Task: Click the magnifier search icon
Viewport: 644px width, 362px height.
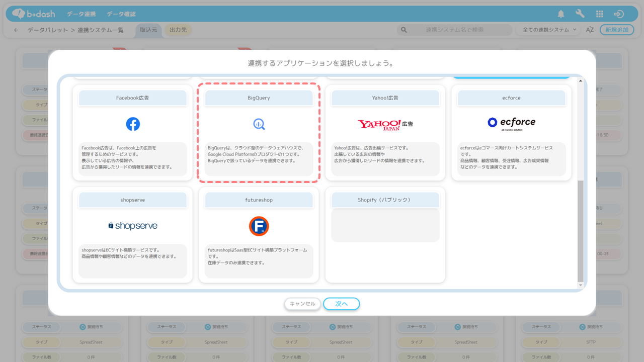Action: (404, 30)
